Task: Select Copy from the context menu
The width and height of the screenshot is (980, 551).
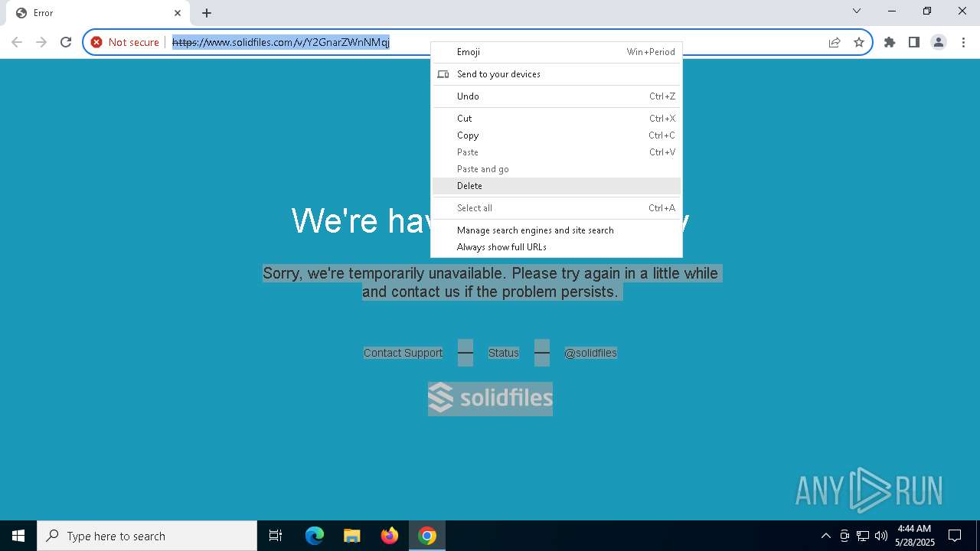Action: (557, 135)
